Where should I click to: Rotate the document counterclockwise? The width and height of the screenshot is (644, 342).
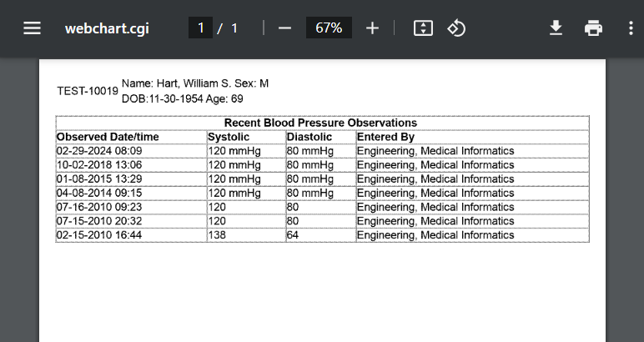click(456, 28)
